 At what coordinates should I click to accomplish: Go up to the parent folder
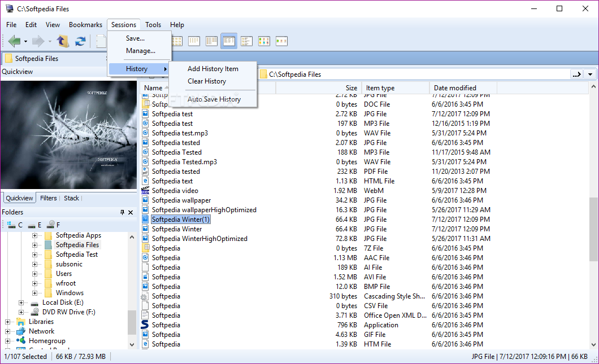(63, 41)
